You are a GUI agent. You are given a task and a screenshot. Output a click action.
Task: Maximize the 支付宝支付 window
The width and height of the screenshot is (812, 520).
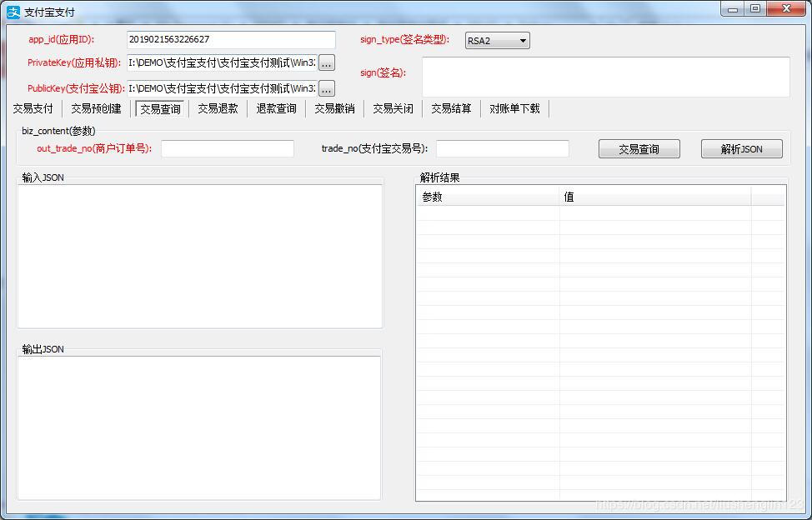[x=755, y=9]
